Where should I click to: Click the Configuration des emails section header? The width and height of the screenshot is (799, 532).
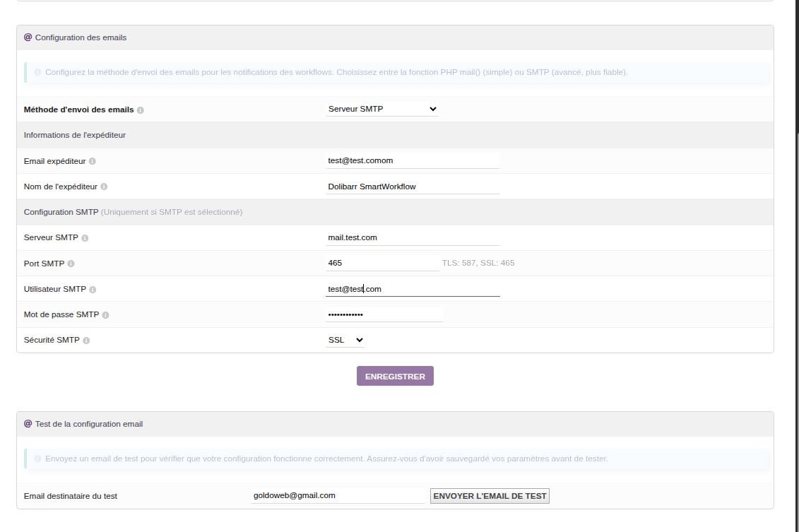click(81, 37)
